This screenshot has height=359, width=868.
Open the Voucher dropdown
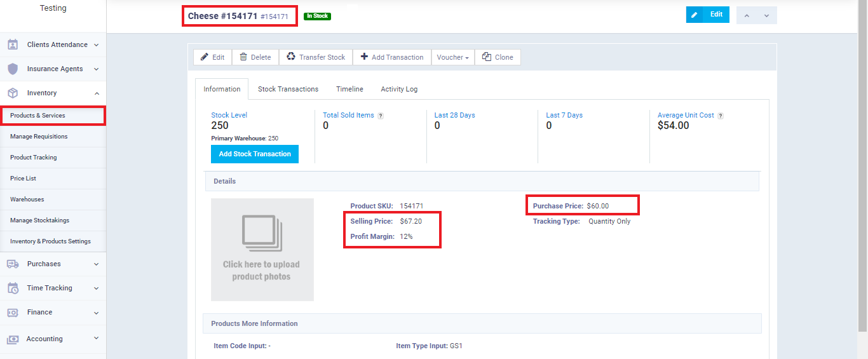point(452,57)
